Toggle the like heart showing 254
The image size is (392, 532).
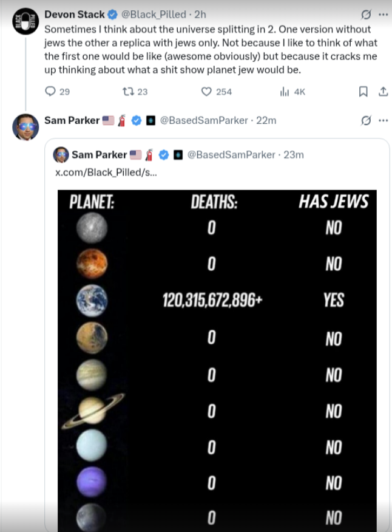point(217,92)
